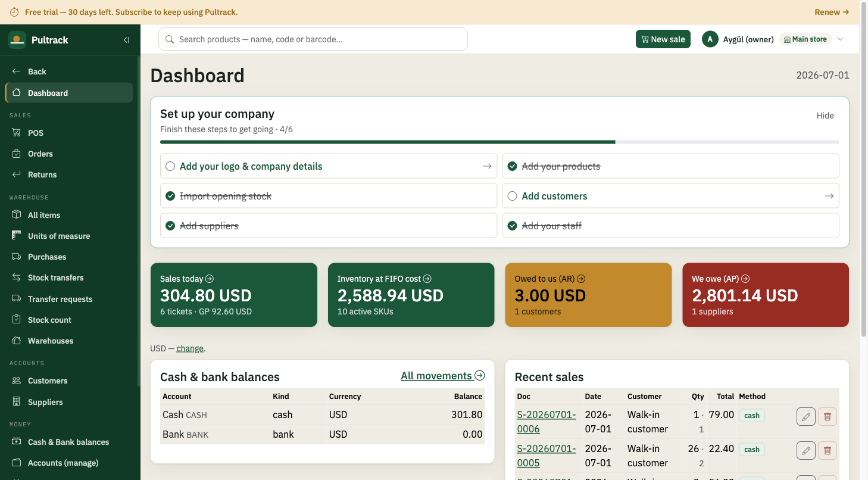This screenshot has height=480, width=868.
Task: Click the Warehouses icon in sidebar
Action: (x=17, y=341)
